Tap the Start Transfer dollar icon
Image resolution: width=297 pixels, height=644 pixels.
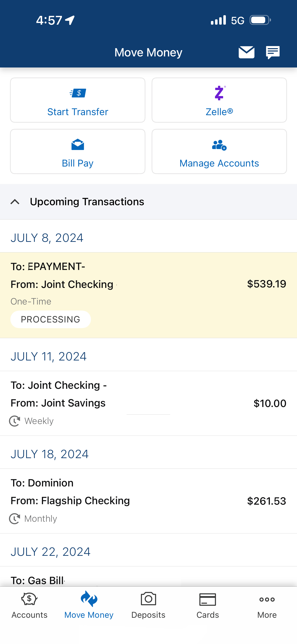pyautogui.click(x=78, y=93)
